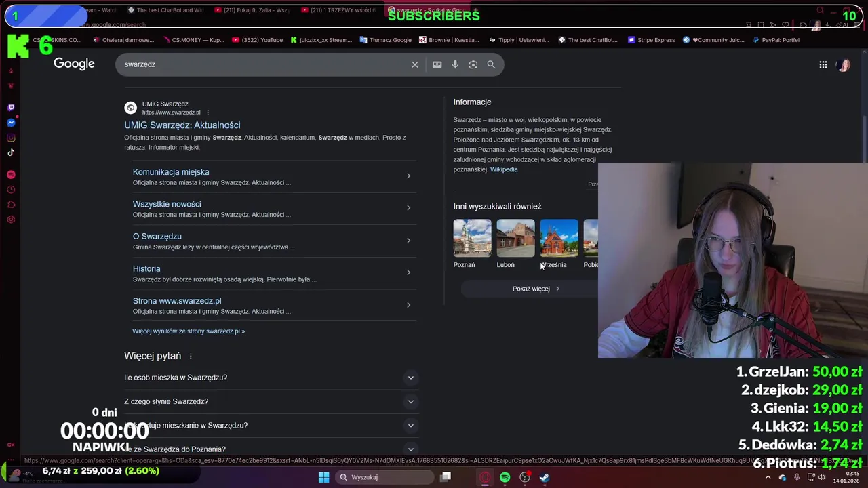
Task: Open Twitch in the Opera GX sidebar
Action: [x=11, y=107]
